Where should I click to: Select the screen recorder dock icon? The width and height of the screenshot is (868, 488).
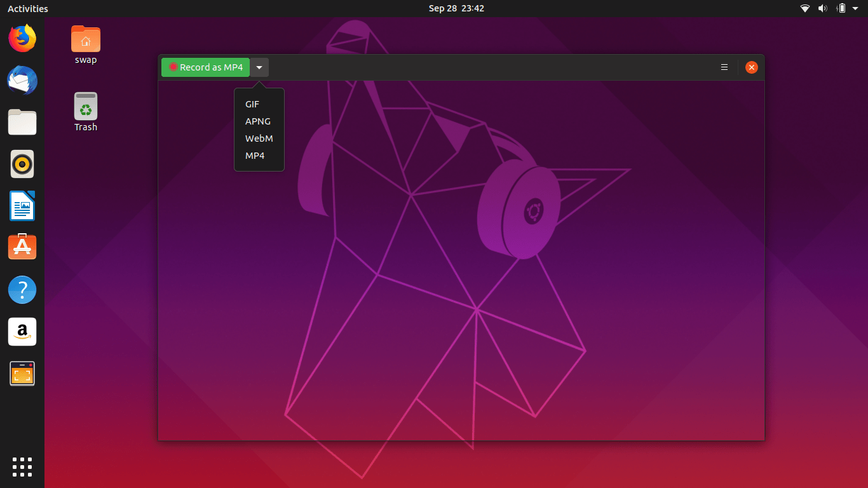(x=22, y=374)
